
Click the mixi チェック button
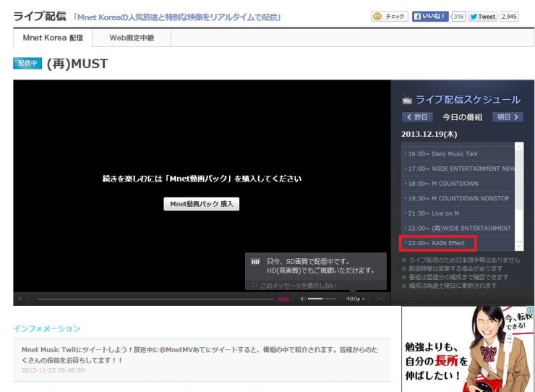click(x=390, y=17)
